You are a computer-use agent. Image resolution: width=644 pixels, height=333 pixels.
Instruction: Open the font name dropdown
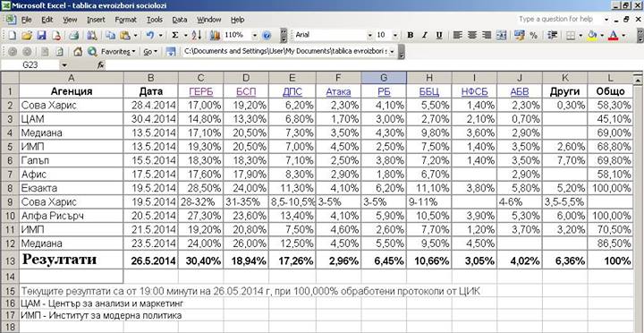369,35
